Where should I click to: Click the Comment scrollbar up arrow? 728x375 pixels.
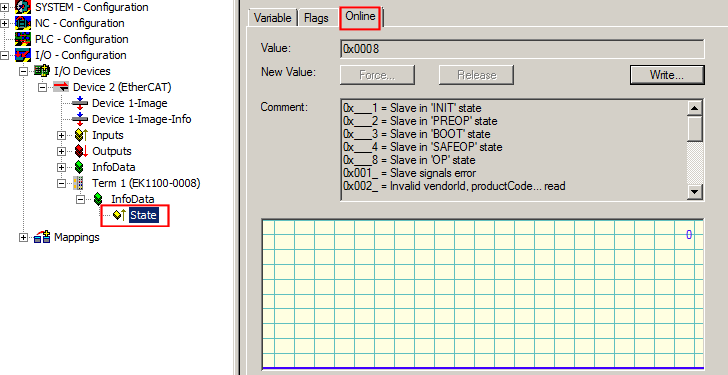[x=695, y=109]
